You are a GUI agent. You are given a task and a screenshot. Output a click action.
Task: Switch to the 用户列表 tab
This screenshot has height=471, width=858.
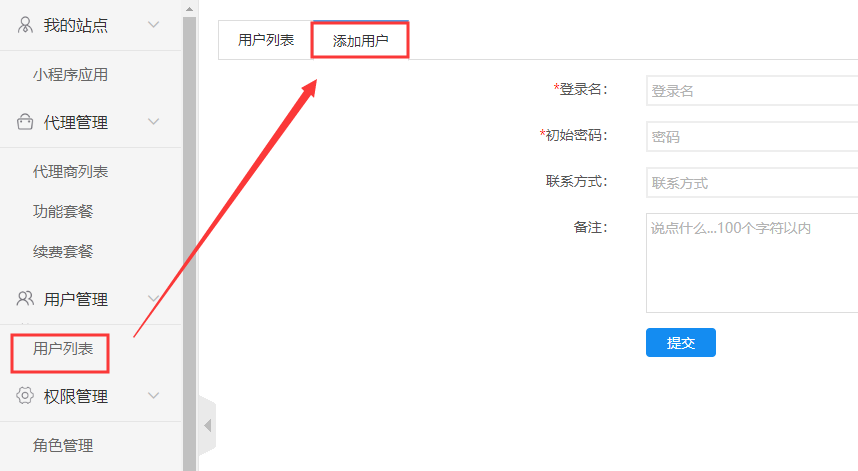click(266, 40)
